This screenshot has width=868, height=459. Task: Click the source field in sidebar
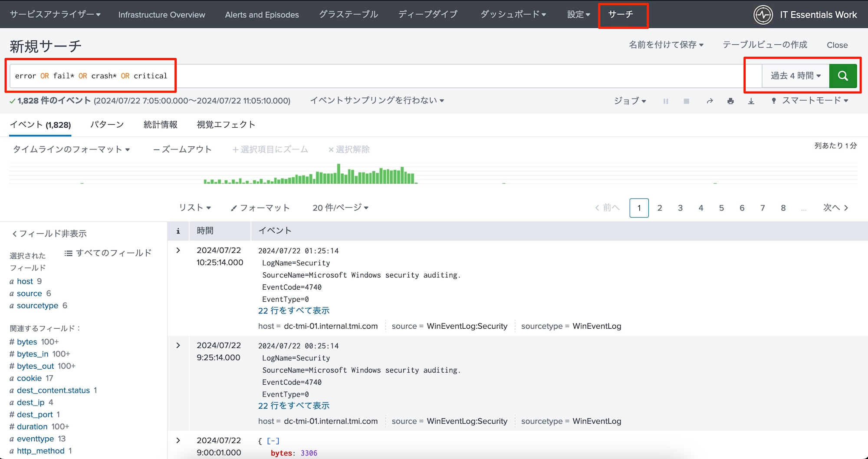[x=30, y=294]
